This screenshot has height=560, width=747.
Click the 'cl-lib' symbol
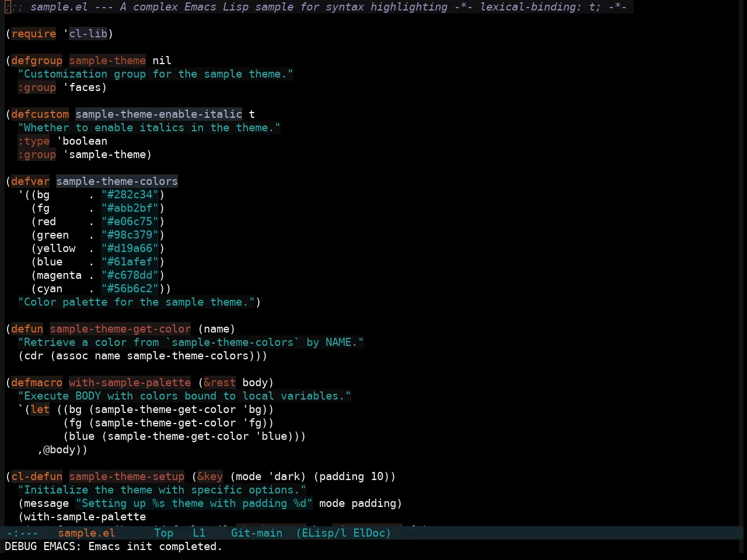[88, 34]
